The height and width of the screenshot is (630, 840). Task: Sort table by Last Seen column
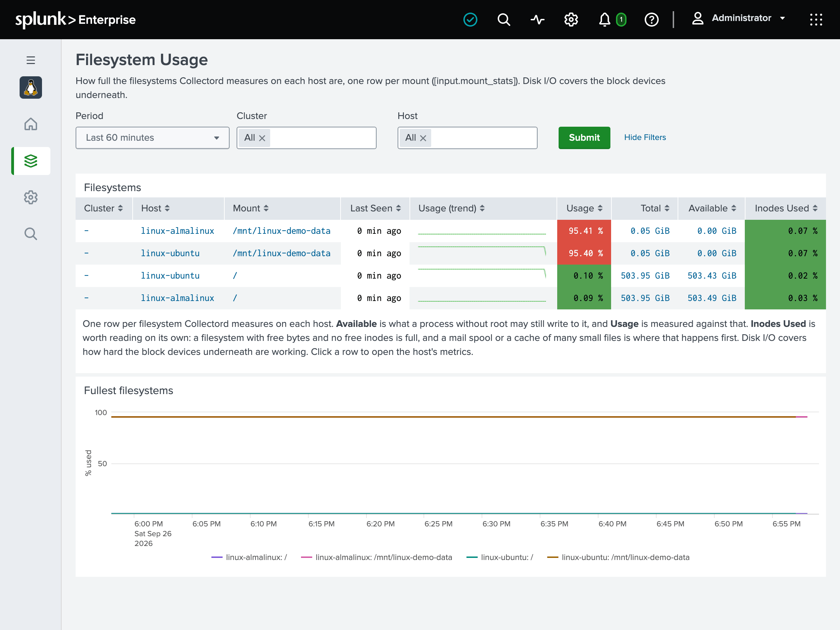pyautogui.click(x=375, y=208)
